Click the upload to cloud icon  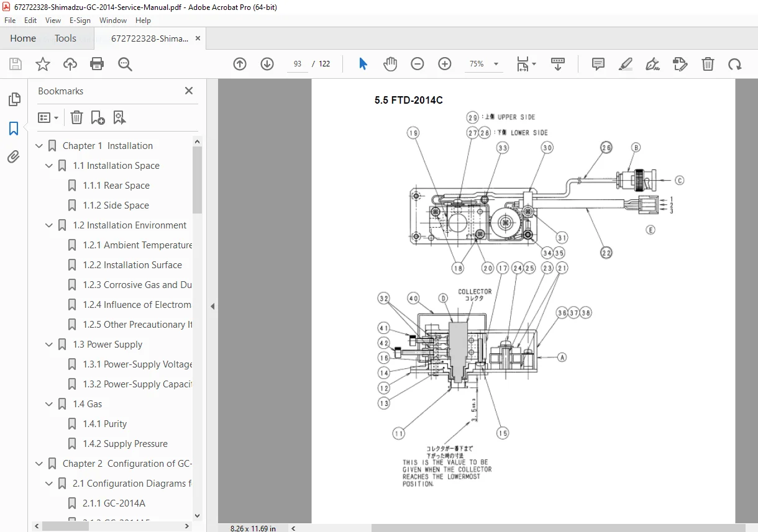click(70, 64)
